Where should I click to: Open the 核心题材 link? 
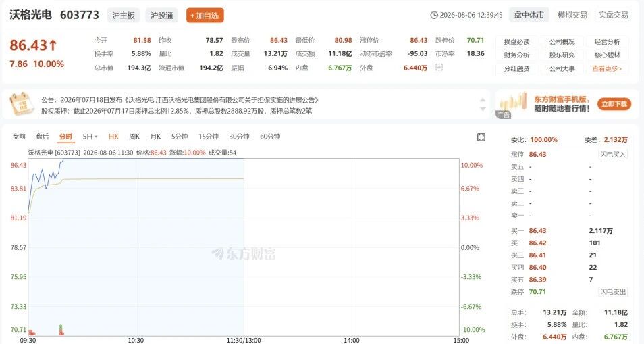coord(607,55)
